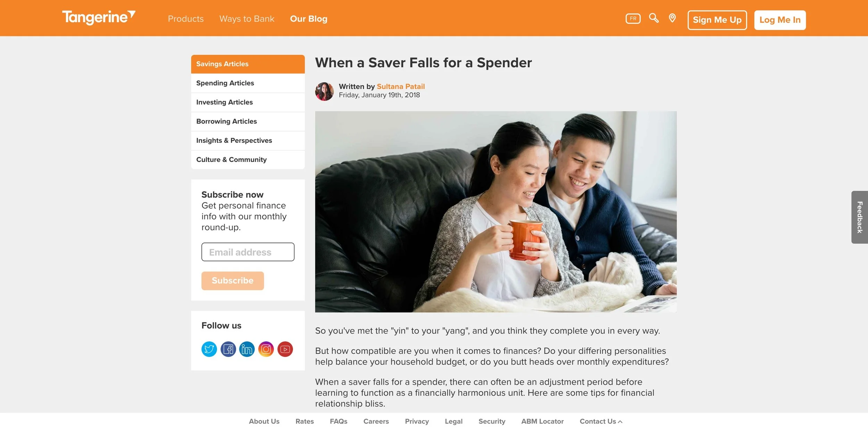Open the Ways to Bank menu

click(x=247, y=19)
